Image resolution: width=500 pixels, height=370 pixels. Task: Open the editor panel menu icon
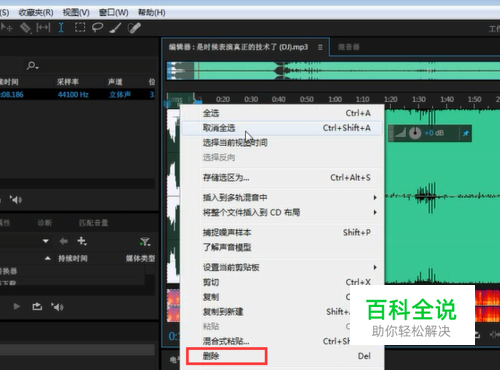tap(320, 47)
